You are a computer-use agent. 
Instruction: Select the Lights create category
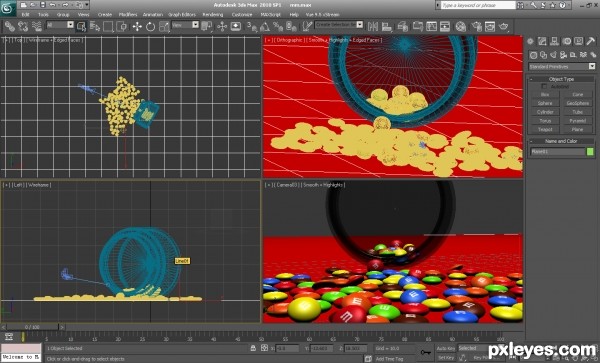(553, 55)
